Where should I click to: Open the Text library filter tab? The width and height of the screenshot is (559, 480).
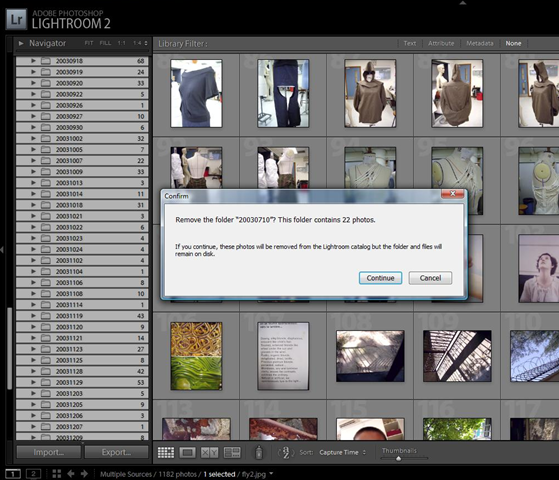point(410,44)
